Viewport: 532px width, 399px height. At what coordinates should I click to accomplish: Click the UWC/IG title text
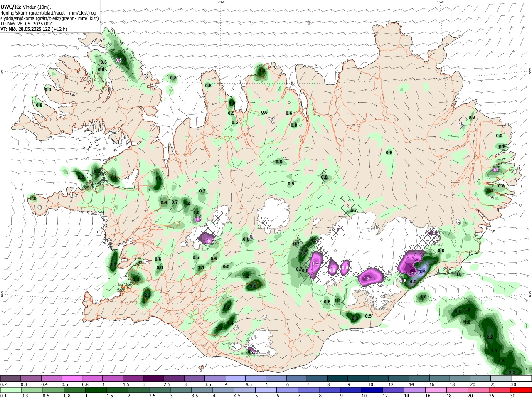[10, 7]
